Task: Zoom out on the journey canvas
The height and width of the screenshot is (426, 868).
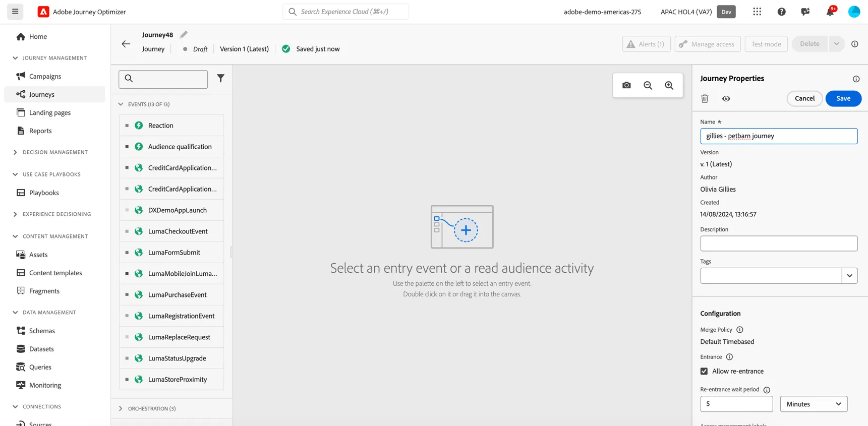Action: click(x=648, y=85)
